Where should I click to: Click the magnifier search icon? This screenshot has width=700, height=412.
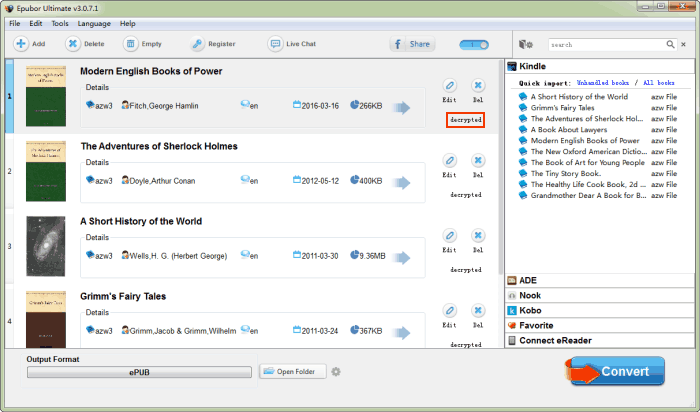pyautogui.click(x=671, y=44)
